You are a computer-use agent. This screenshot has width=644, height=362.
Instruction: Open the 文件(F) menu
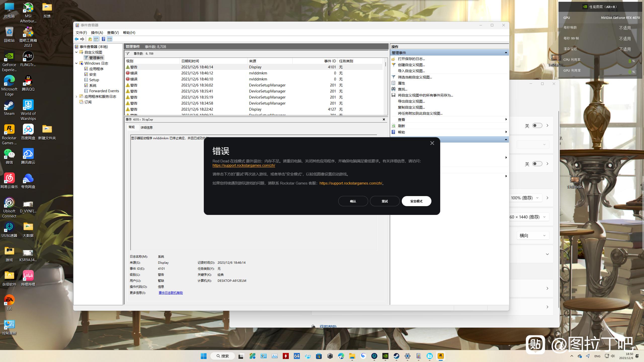click(81, 33)
